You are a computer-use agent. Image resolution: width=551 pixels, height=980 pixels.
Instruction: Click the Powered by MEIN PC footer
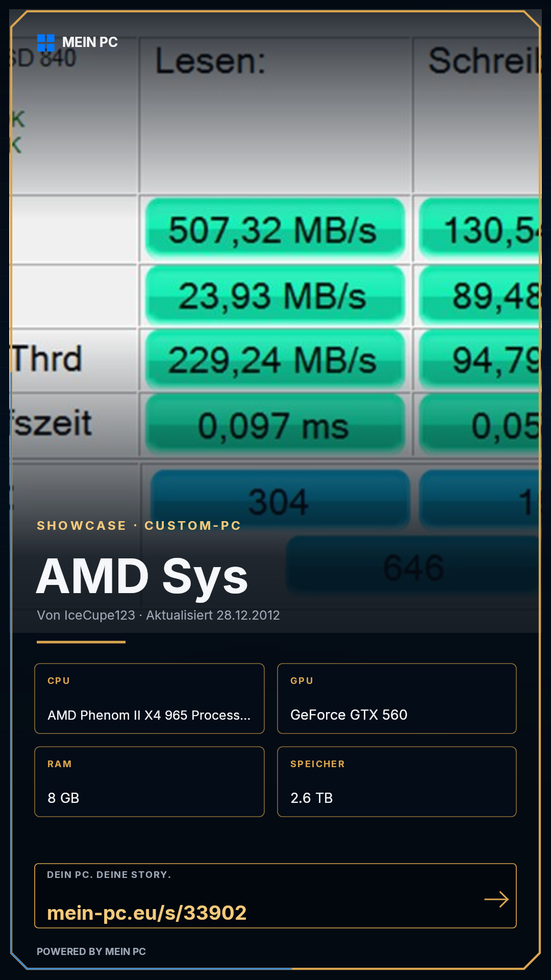point(91,951)
